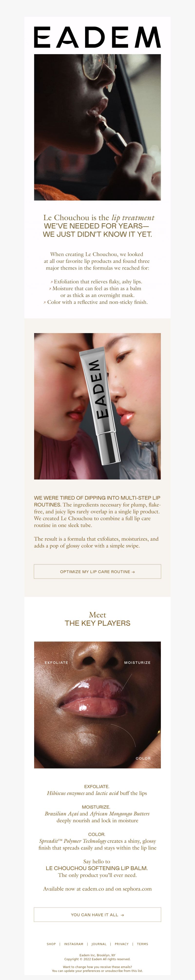Click the 'unsubscribe from this list' link

[x=124, y=970]
